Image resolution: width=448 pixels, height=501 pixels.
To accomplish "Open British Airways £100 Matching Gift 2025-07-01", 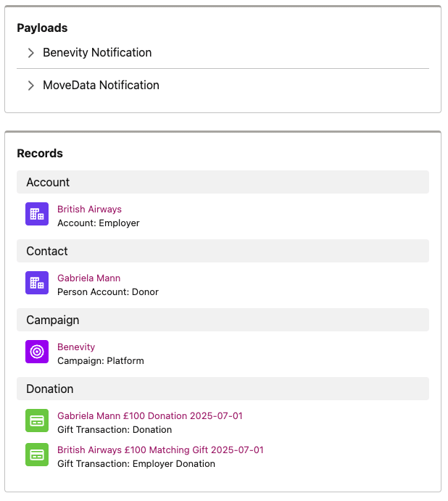I will [x=160, y=450].
